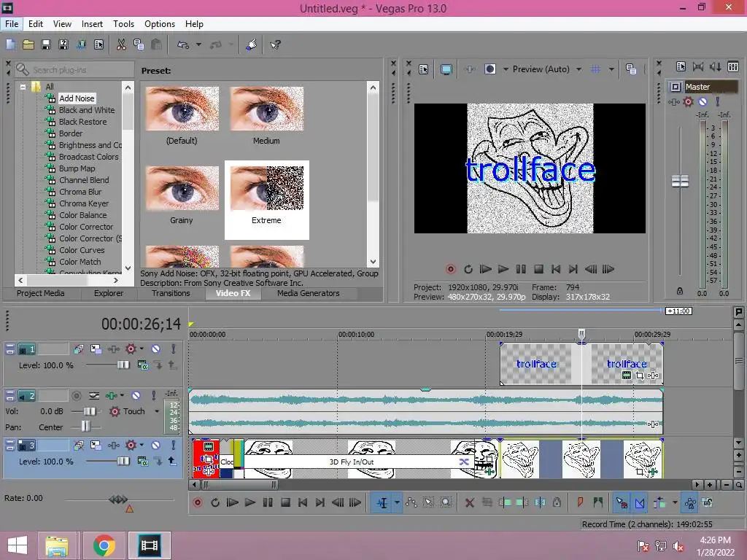Screen dimensions: 747x560
Task: Click the timeline cursor position marker
Action: pos(581,334)
